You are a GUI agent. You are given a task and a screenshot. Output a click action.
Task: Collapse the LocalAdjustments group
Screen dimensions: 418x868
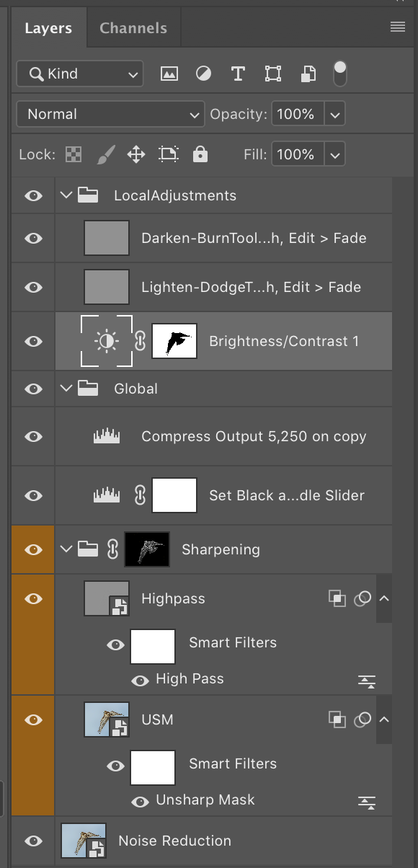click(x=66, y=195)
